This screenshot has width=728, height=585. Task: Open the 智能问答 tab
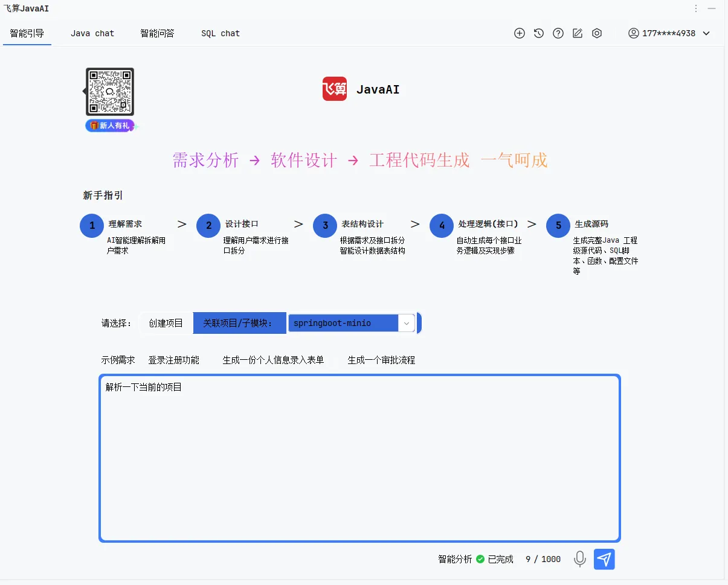(158, 33)
